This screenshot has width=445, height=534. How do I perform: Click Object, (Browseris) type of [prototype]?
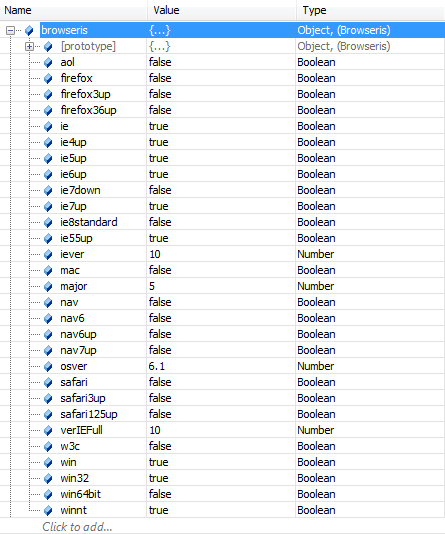click(344, 46)
